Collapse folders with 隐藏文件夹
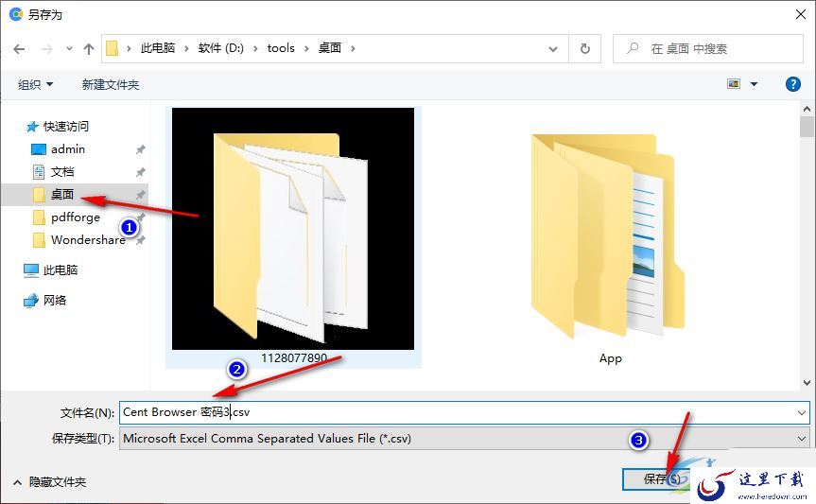Viewport: 816px width, 504px height. 49,482
